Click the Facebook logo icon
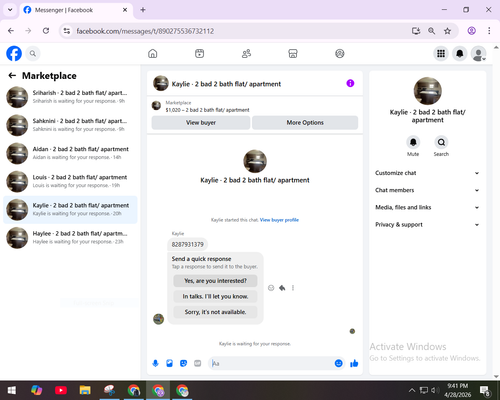Viewport: 500px width, 400px height. pos(14,53)
